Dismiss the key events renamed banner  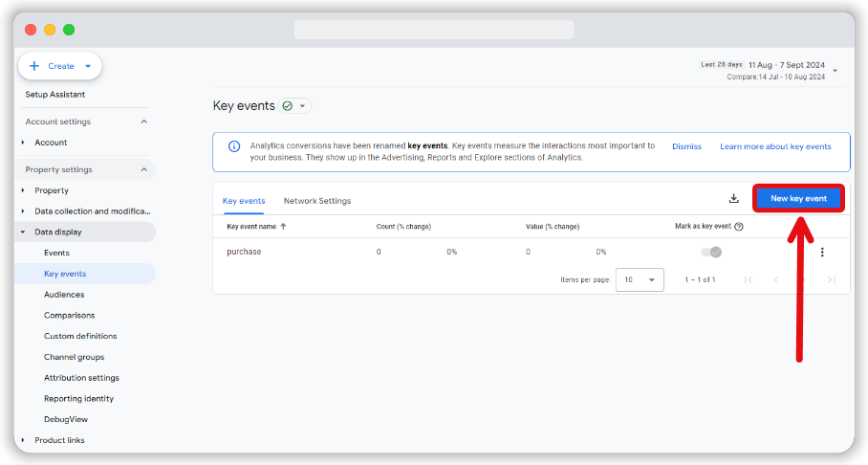coord(686,146)
